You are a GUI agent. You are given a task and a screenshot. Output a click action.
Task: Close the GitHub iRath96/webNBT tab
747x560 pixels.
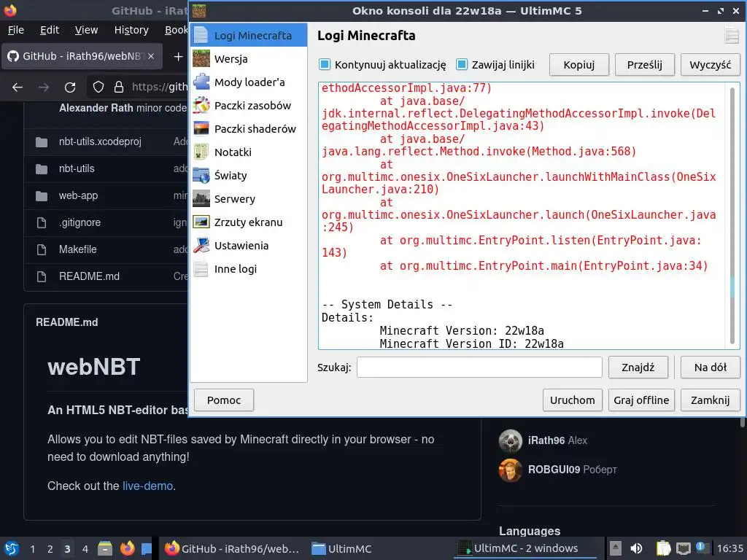coord(150,56)
